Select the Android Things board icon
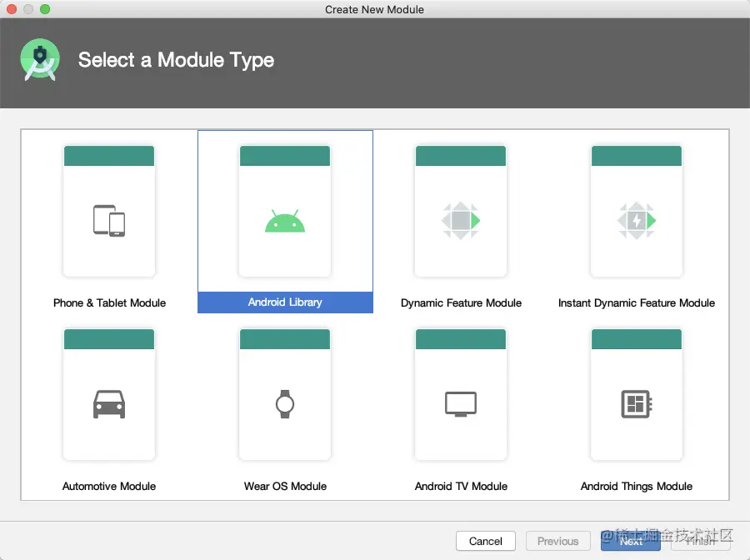Viewport: 750px width, 560px height. tap(637, 404)
